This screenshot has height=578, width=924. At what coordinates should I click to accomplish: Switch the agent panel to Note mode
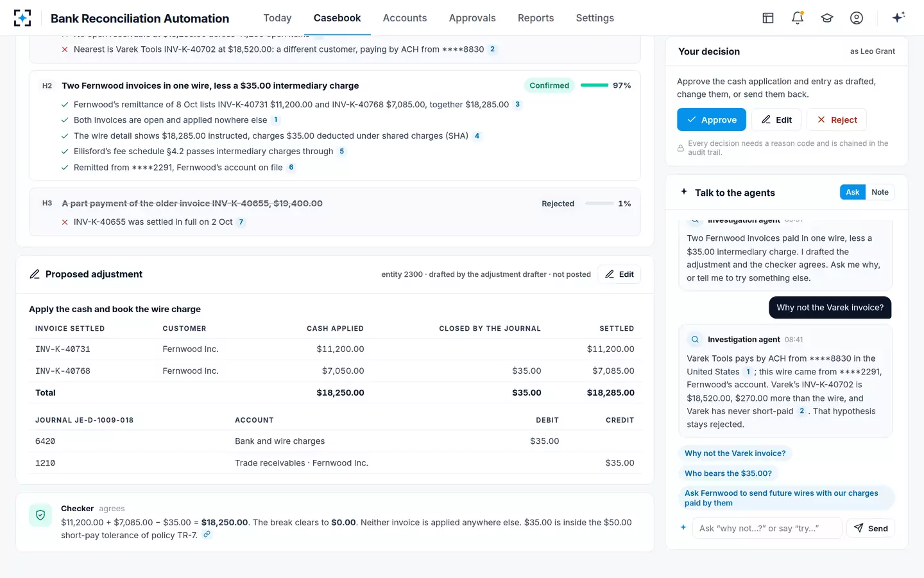click(880, 192)
